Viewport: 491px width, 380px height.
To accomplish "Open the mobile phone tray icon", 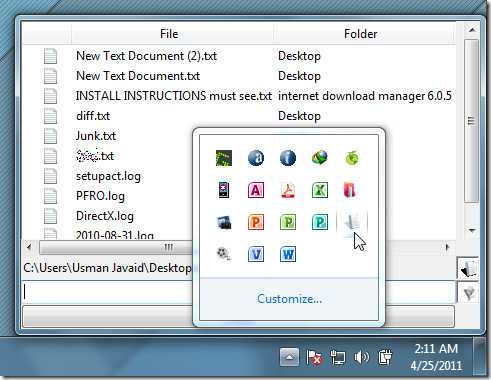I will coord(224,190).
